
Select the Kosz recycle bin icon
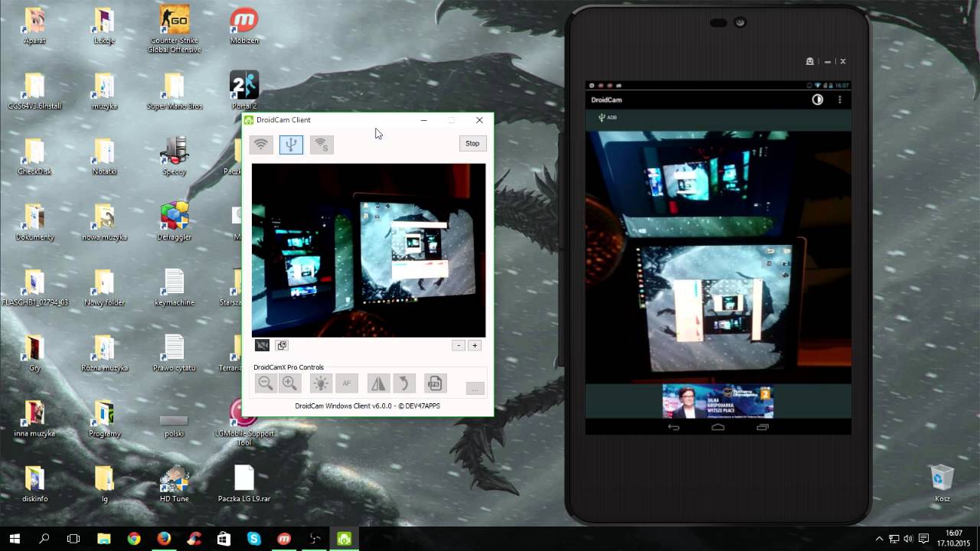[942, 483]
